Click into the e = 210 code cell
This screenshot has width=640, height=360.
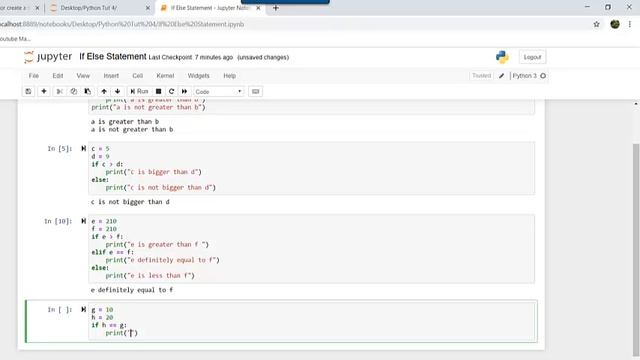pos(311,249)
